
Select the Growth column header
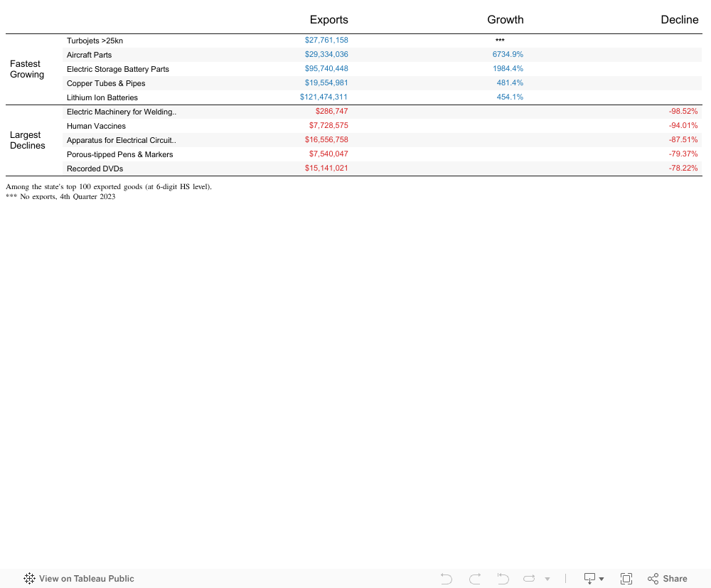pos(505,20)
